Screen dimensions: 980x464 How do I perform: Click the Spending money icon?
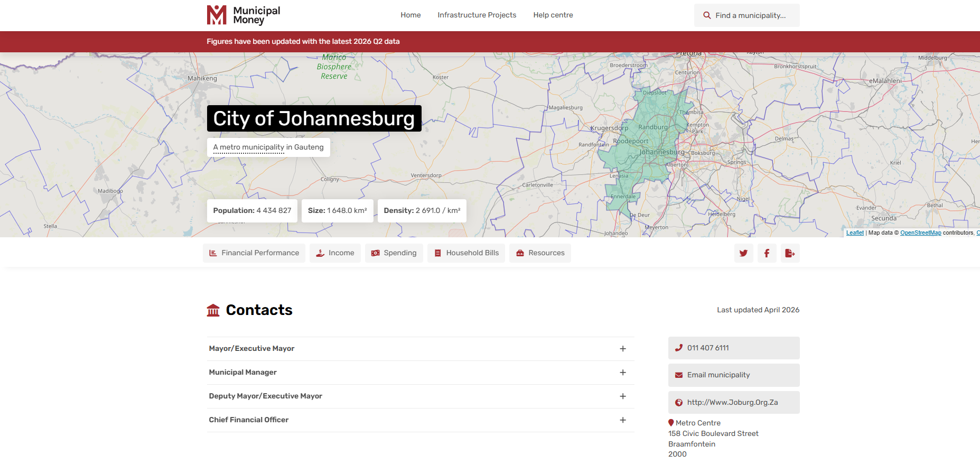(376, 253)
